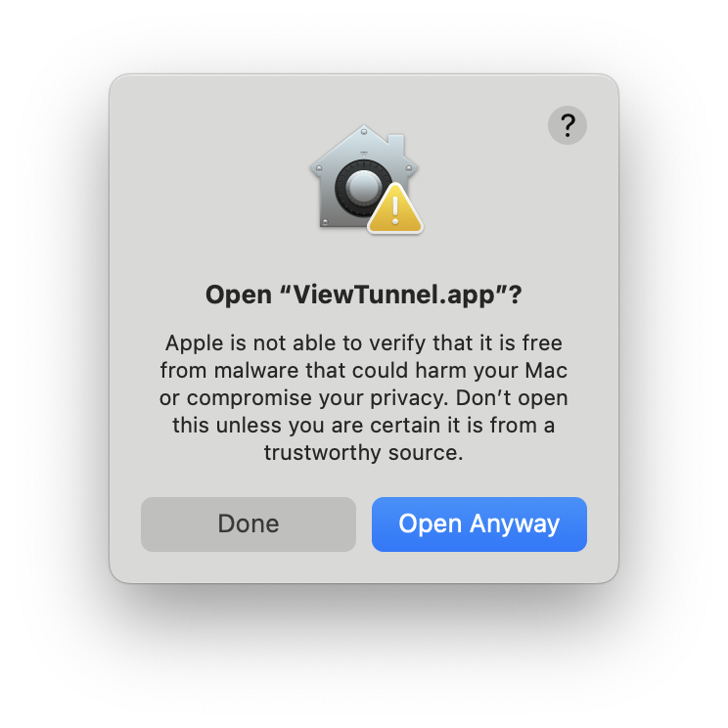
Task: Click the 'Open "ViewTunnel.app"?' heading
Action: coord(364,295)
